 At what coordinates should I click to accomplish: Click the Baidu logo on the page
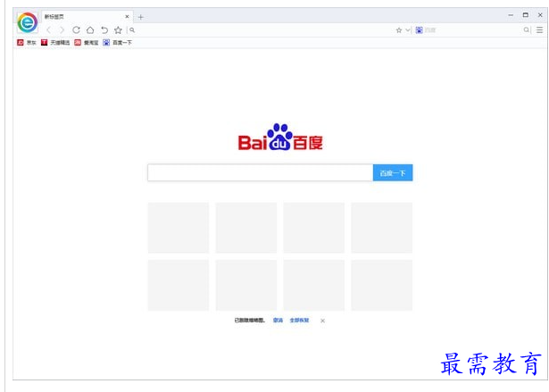pos(280,137)
